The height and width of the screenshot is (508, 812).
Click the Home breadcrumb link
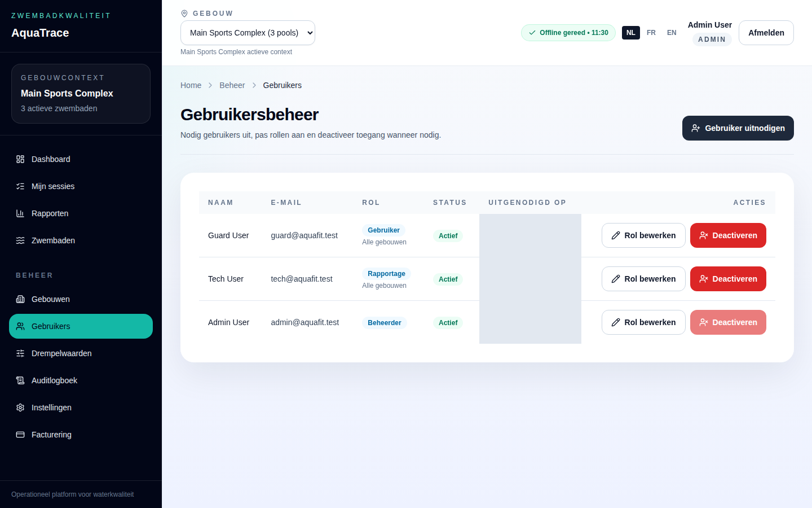191,85
